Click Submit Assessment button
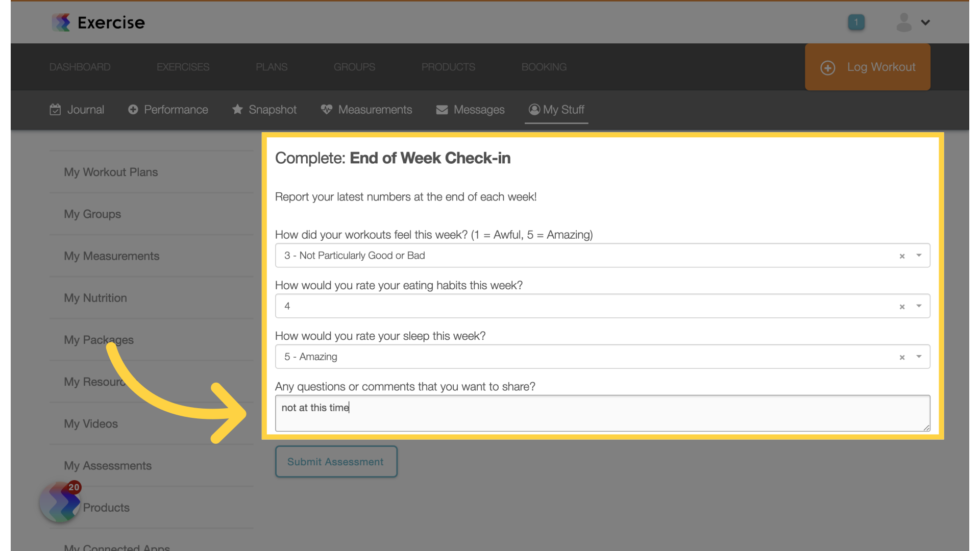Screen dimensions: 980x551 tap(336, 462)
